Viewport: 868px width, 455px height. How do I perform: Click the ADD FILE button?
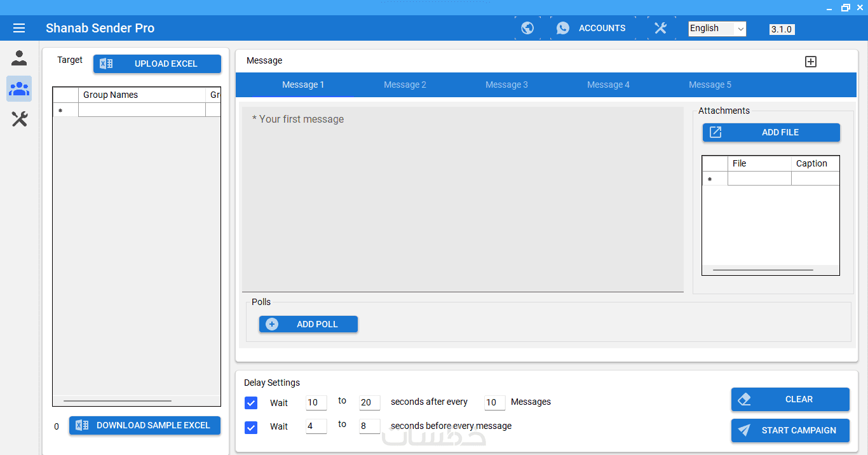coord(771,132)
